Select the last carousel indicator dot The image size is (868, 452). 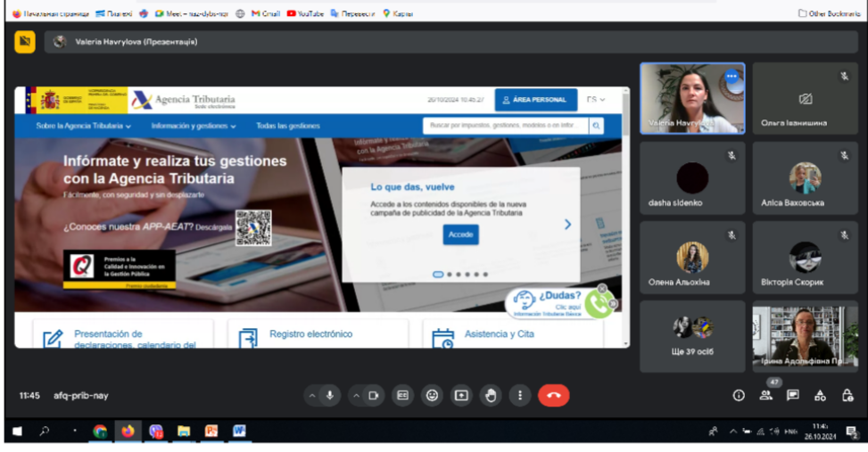click(485, 275)
